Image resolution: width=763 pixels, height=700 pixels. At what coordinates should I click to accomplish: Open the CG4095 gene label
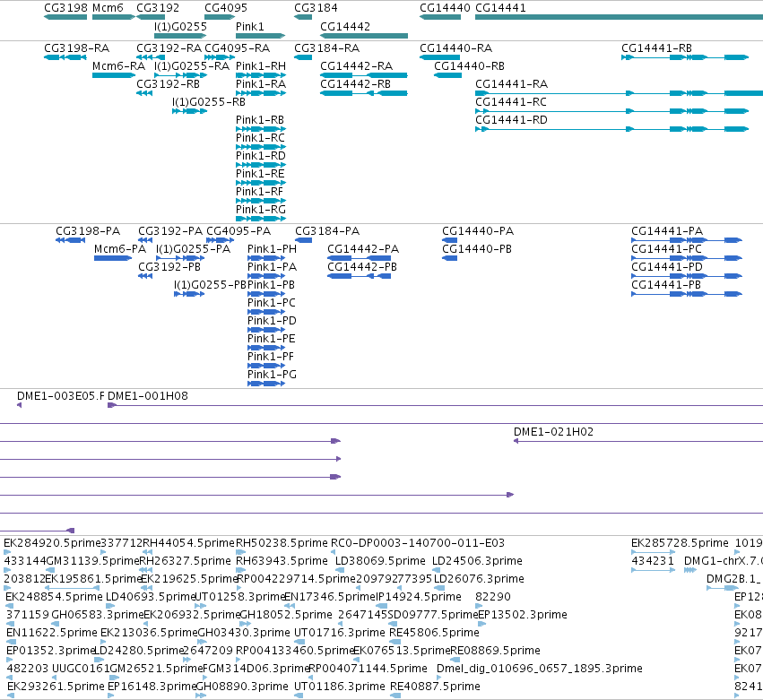[226, 8]
